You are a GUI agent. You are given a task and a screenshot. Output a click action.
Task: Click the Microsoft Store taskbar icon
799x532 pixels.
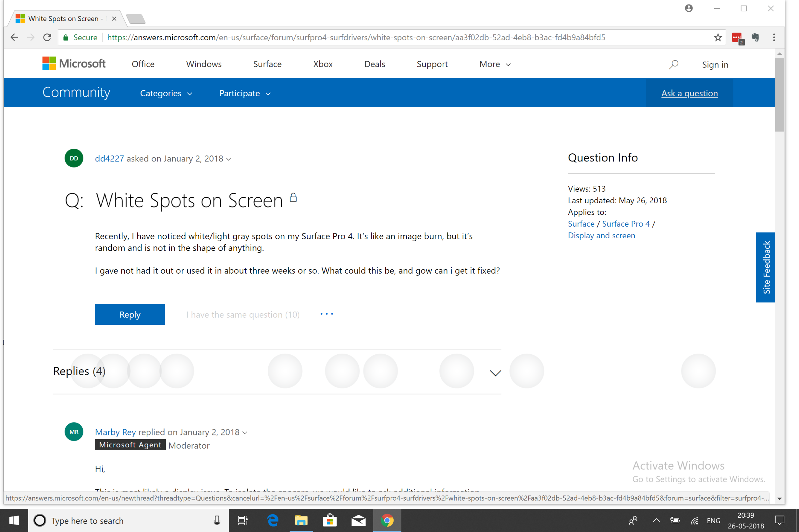point(329,520)
